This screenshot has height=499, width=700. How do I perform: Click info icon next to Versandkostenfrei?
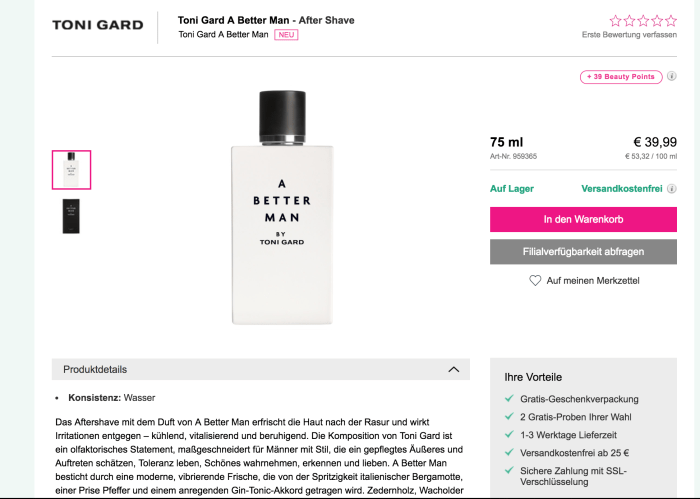coord(672,188)
